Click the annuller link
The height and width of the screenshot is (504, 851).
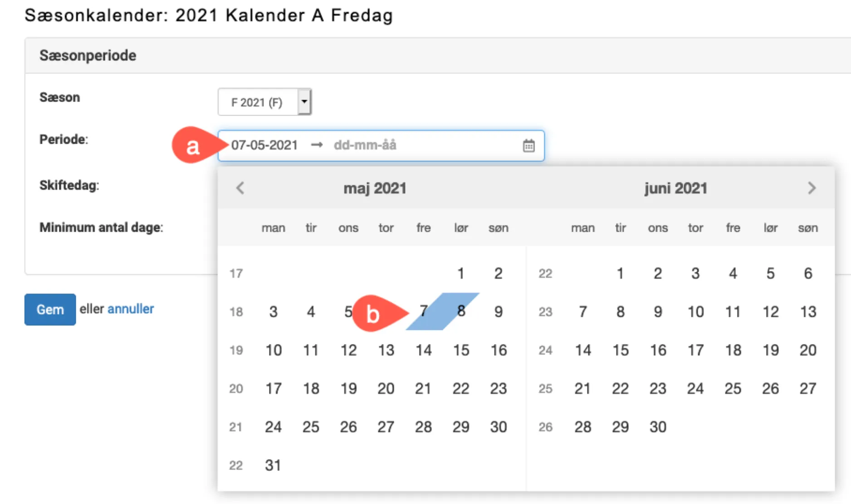point(131,309)
